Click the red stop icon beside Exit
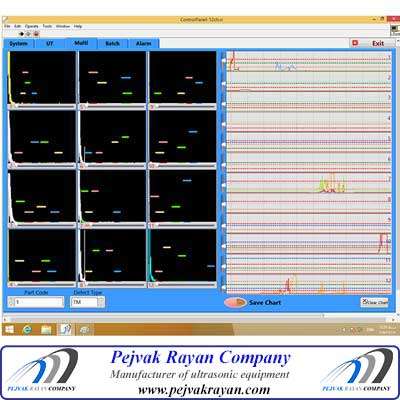 pos(355,43)
